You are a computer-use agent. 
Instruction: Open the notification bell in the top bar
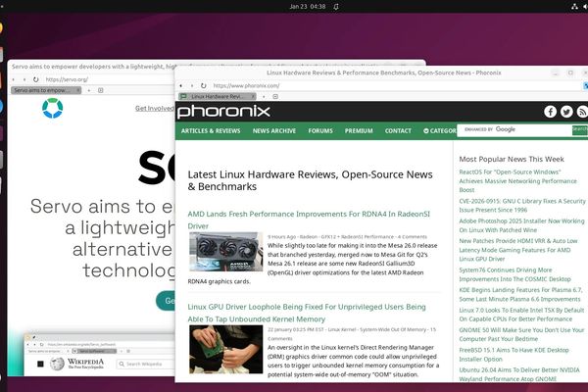pyautogui.click(x=336, y=7)
